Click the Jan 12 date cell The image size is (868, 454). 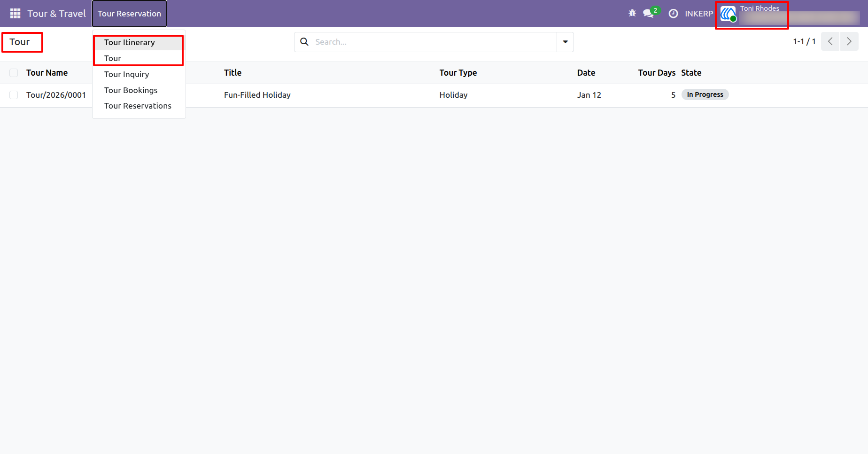coord(589,95)
